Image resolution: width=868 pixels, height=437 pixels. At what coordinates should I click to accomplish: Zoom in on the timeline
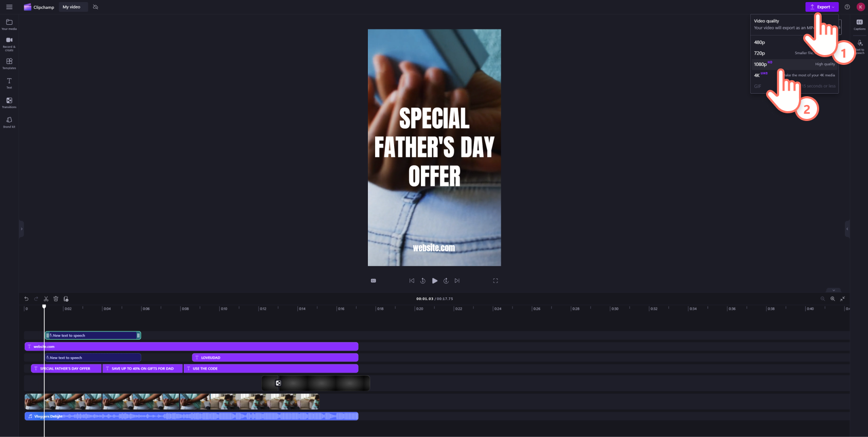click(x=832, y=299)
